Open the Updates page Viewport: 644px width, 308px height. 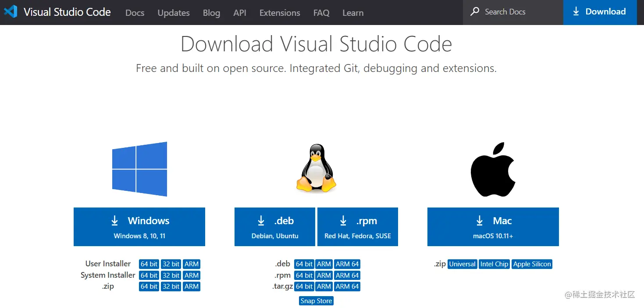click(174, 13)
